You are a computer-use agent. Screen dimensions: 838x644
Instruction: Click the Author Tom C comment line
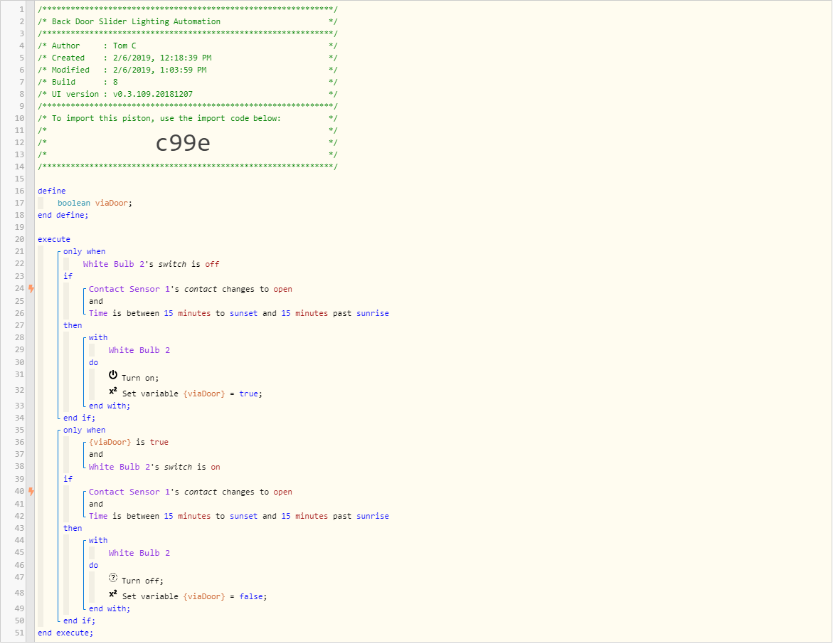[x=188, y=46]
